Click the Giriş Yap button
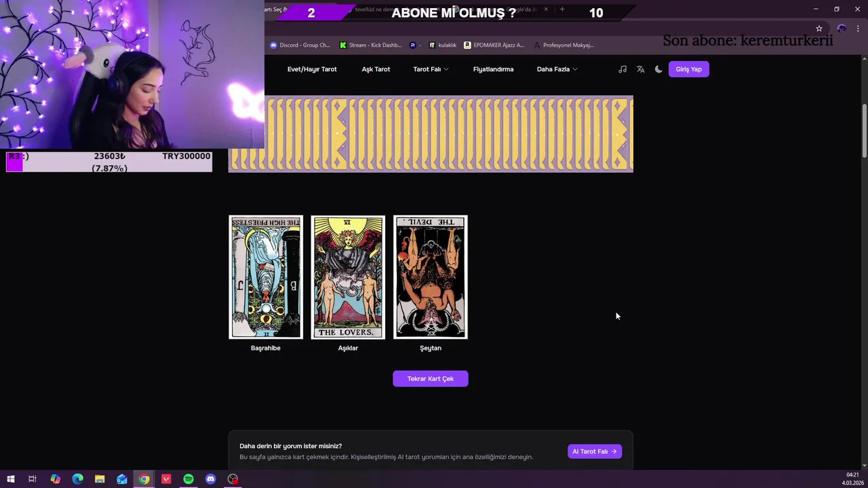 coord(688,69)
